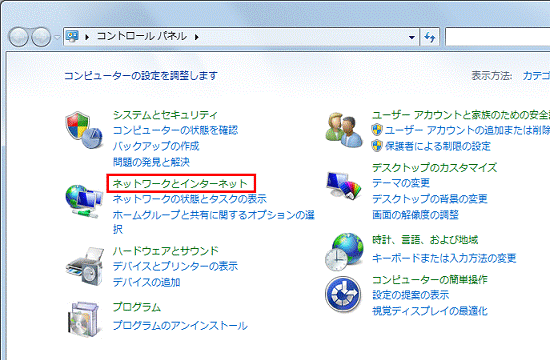Click バックアップの作成 link
The image size is (550, 360).
coord(156,146)
